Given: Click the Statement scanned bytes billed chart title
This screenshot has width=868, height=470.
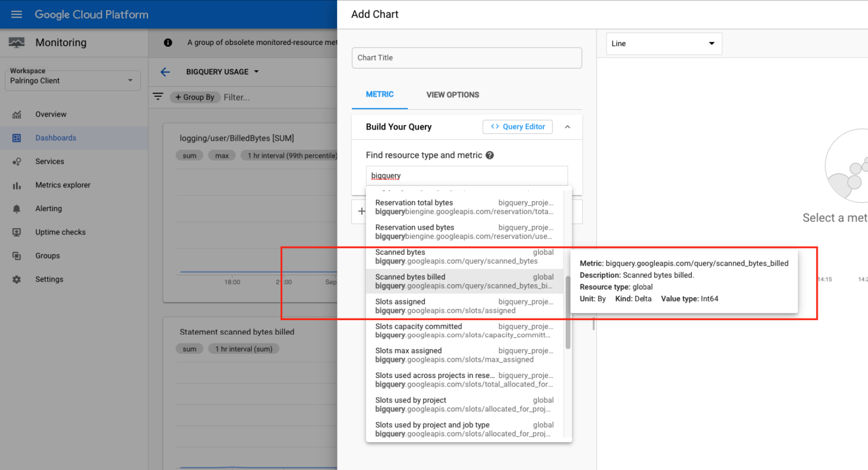Looking at the screenshot, I should click(x=237, y=332).
